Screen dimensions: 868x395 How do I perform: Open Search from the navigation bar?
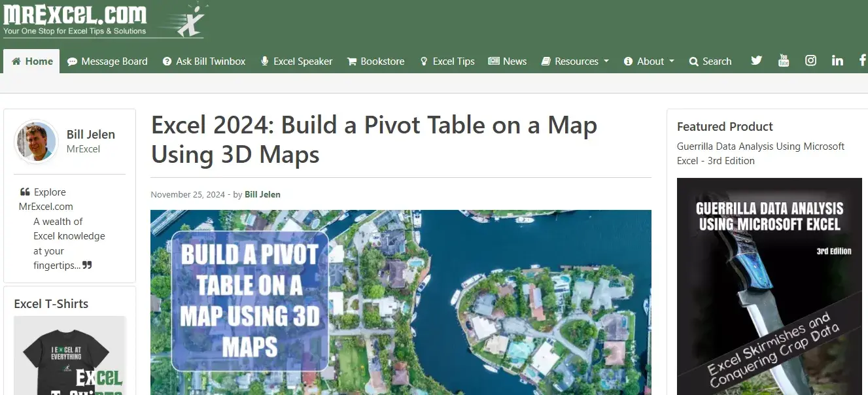pos(710,61)
